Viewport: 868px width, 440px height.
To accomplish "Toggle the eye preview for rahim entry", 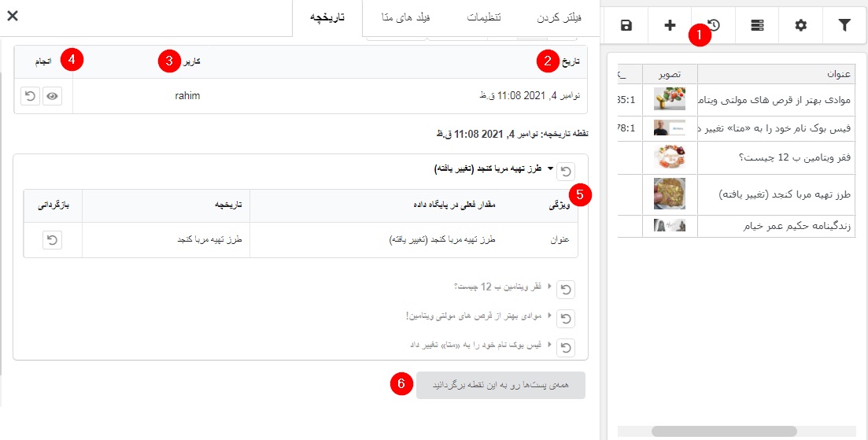I will coord(53,95).
